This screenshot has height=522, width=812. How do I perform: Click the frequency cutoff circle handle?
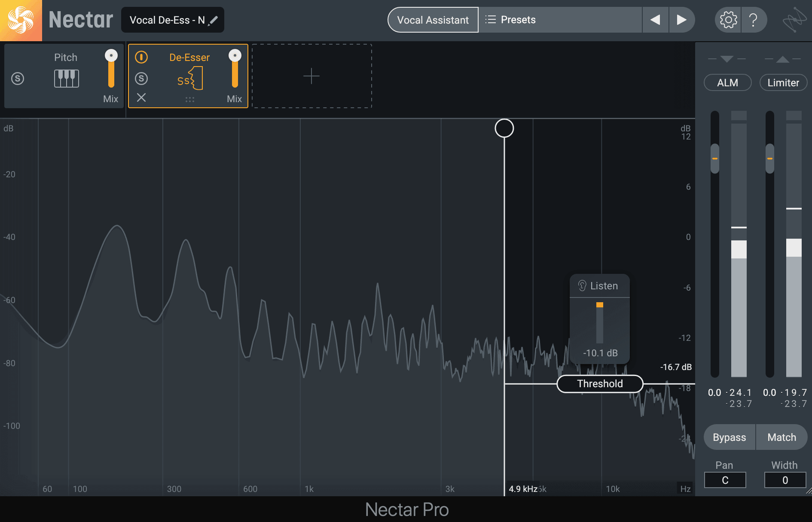pyautogui.click(x=504, y=128)
